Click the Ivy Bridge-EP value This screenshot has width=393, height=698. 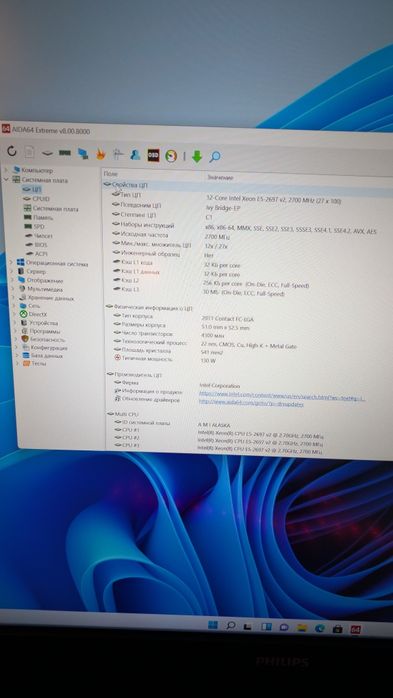click(x=222, y=208)
